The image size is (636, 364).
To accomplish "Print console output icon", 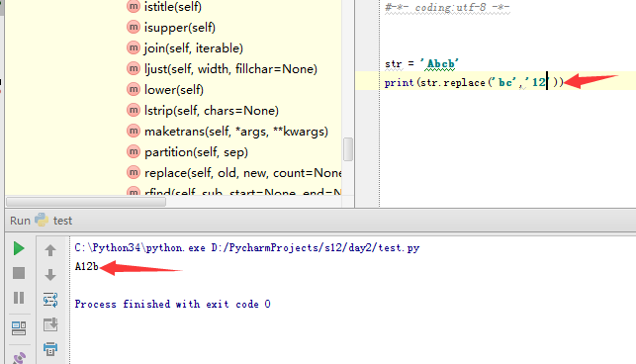I will [x=50, y=349].
